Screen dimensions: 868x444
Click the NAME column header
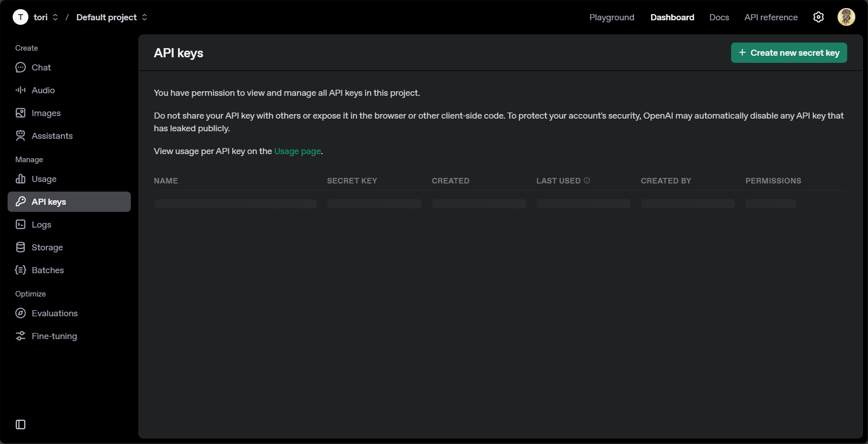pyautogui.click(x=166, y=181)
